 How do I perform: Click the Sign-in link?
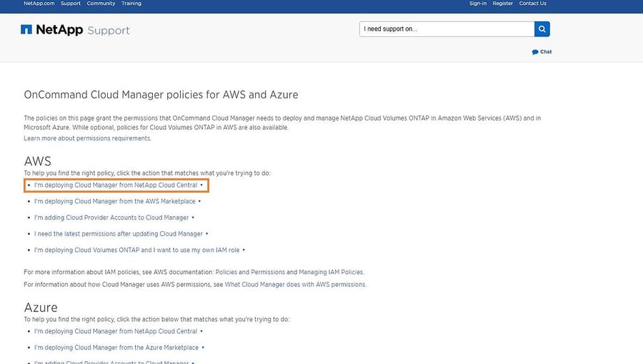478,4
